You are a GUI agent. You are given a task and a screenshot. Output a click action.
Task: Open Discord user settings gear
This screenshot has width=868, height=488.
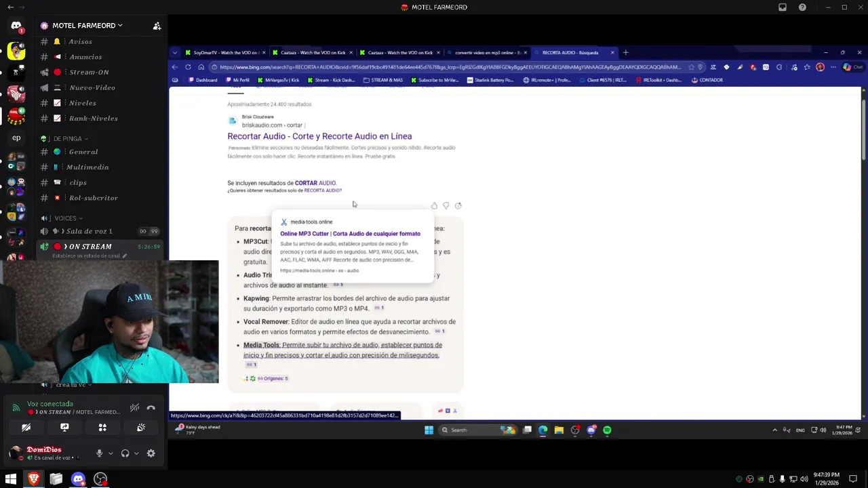(151, 453)
